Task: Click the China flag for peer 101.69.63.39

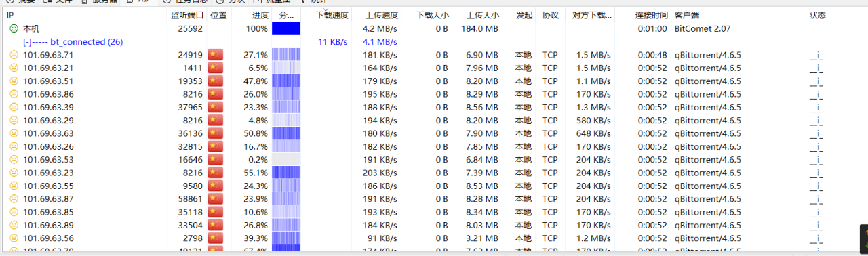Action: (x=216, y=107)
